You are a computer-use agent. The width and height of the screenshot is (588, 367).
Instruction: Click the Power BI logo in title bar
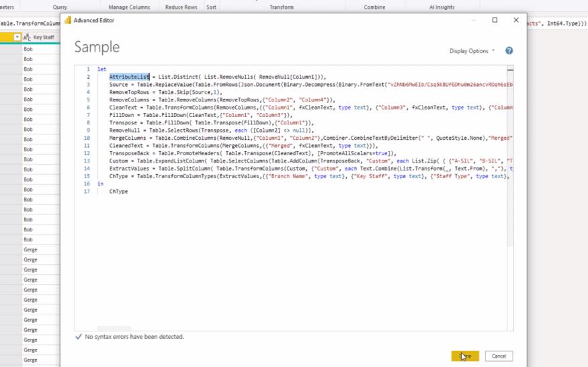[x=67, y=20]
